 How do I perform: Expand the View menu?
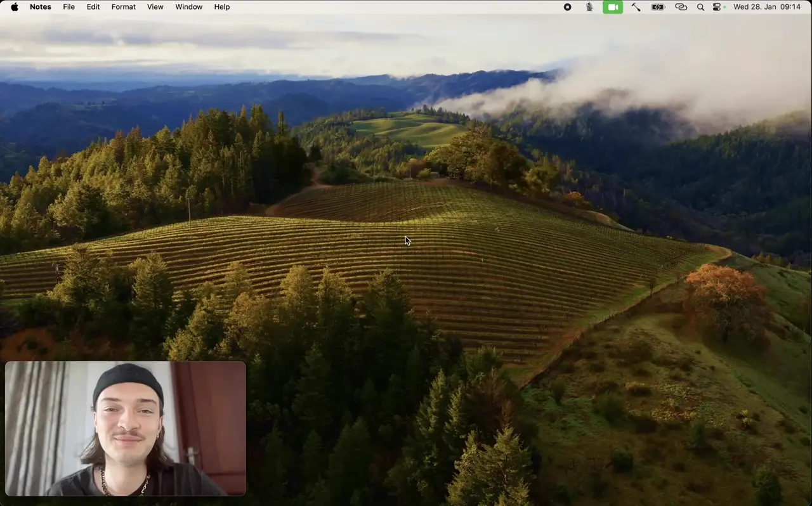coord(155,7)
